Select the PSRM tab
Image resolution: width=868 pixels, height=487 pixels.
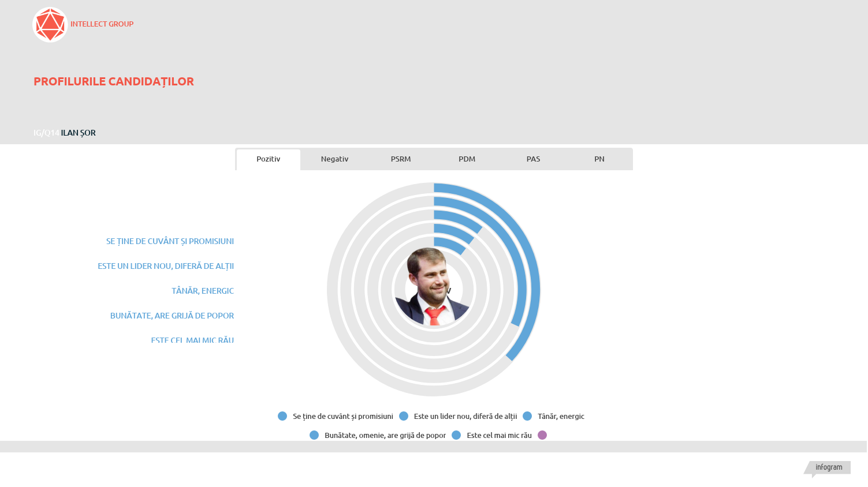tap(401, 159)
